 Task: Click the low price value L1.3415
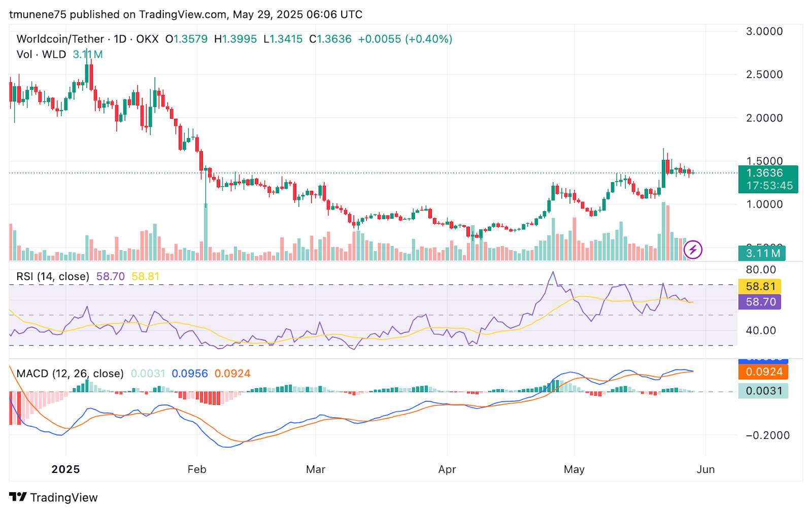tap(283, 39)
